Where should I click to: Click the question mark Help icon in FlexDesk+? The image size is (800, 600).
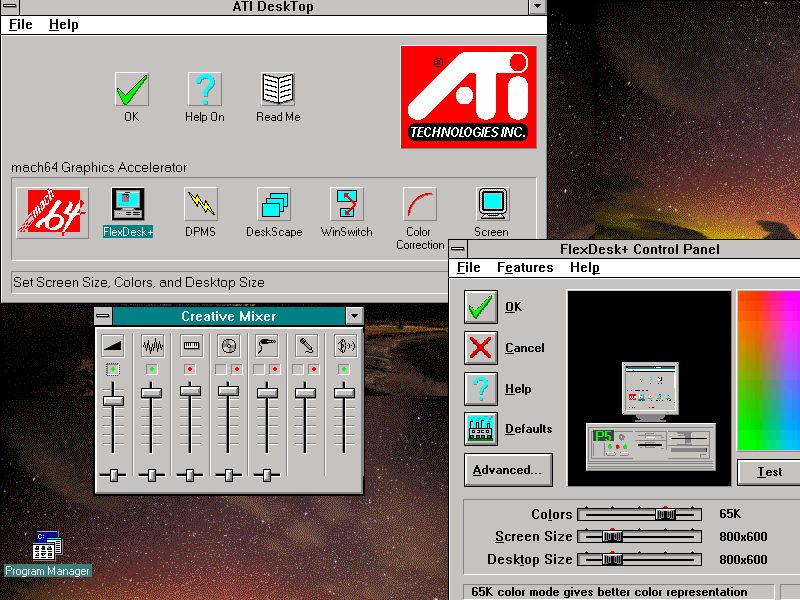click(x=481, y=388)
